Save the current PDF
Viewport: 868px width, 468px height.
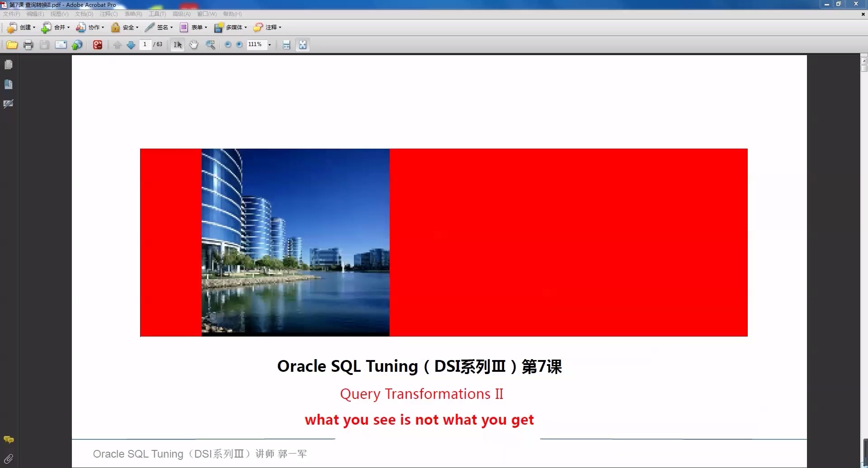pyautogui.click(x=44, y=44)
